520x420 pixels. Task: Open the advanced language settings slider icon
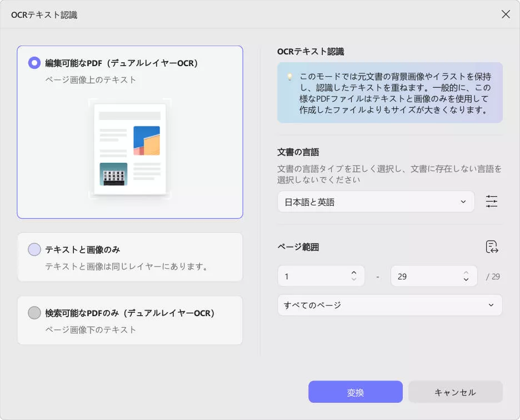[x=492, y=201]
